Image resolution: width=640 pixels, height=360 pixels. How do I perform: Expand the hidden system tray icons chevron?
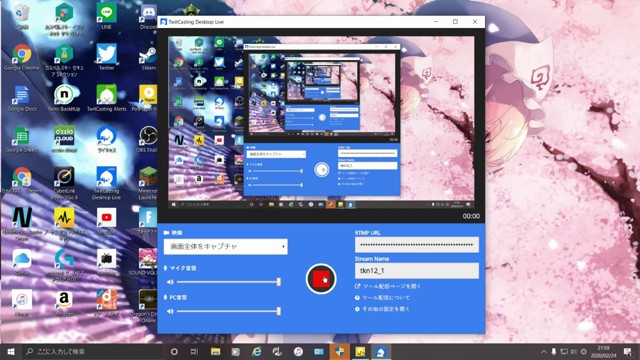coord(543,351)
